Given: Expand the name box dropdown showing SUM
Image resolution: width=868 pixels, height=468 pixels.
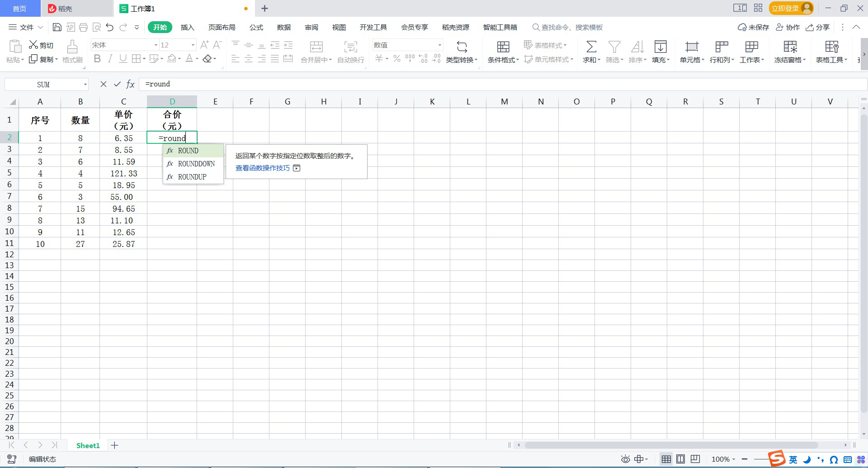Looking at the screenshot, I should [85, 85].
